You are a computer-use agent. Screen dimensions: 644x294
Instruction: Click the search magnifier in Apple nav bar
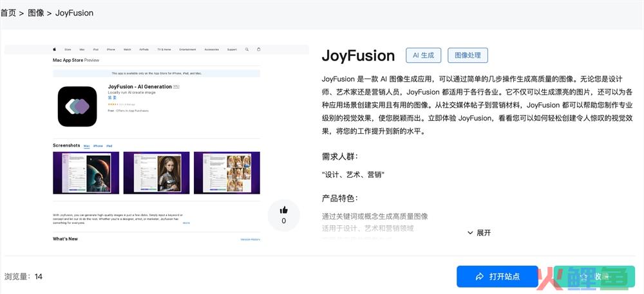(x=248, y=50)
